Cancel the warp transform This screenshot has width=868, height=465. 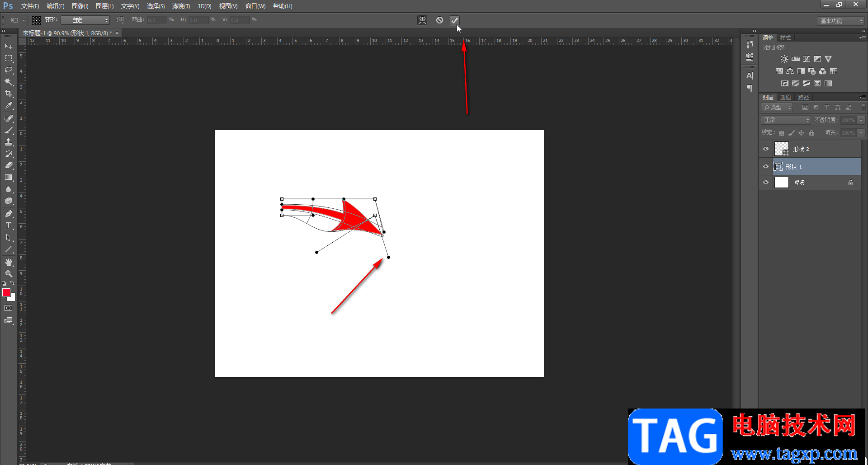coord(439,20)
